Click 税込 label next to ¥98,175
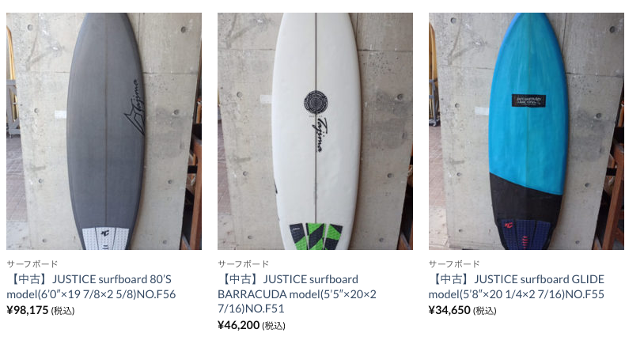 pyautogui.click(x=64, y=311)
